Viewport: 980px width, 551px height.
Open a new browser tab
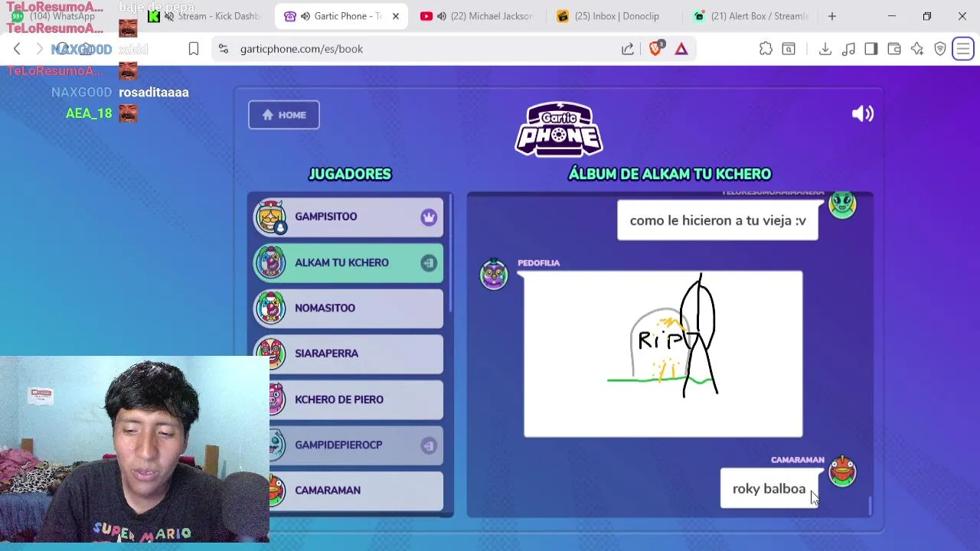click(831, 16)
